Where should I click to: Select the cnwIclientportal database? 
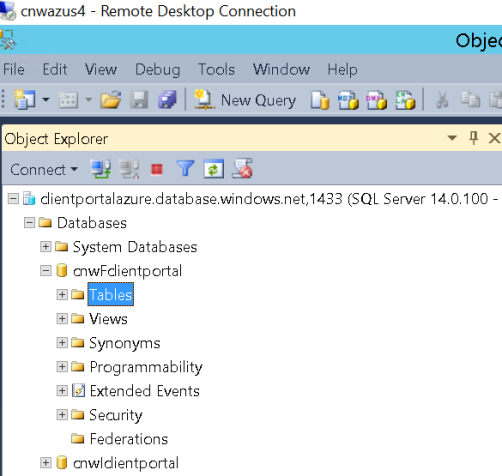point(126,463)
